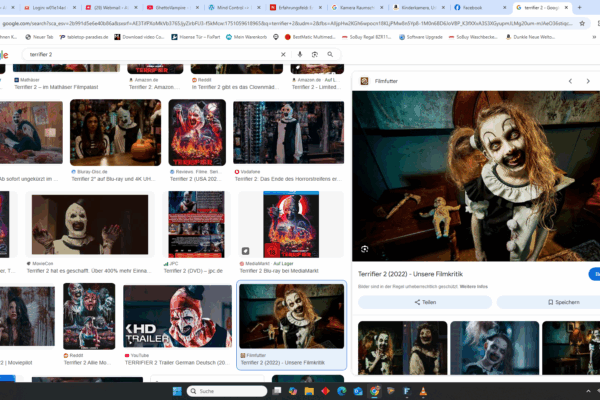Screen dimensions: 600x400
Task: Click in the Google search field
Action: pyautogui.click(x=153, y=54)
